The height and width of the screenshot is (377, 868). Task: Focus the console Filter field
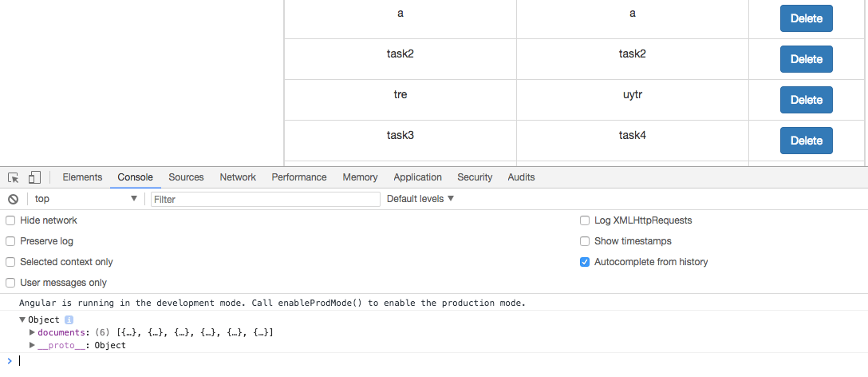pyautogui.click(x=265, y=199)
